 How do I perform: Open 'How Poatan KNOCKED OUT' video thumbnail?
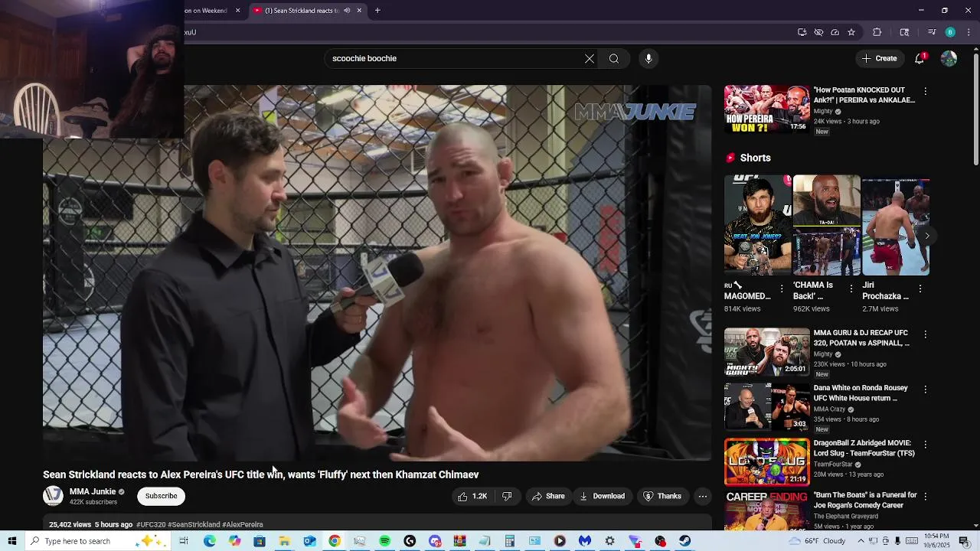[766, 109]
